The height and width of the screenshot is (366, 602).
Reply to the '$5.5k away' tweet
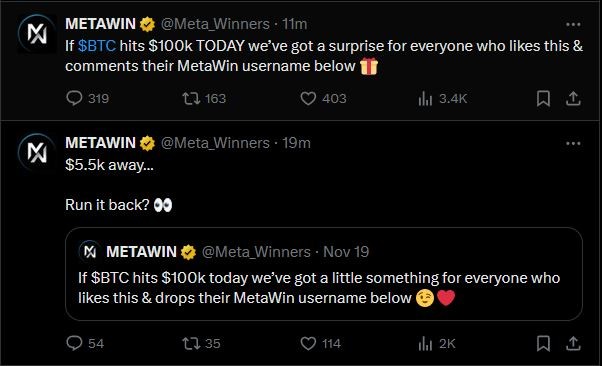[x=74, y=343]
